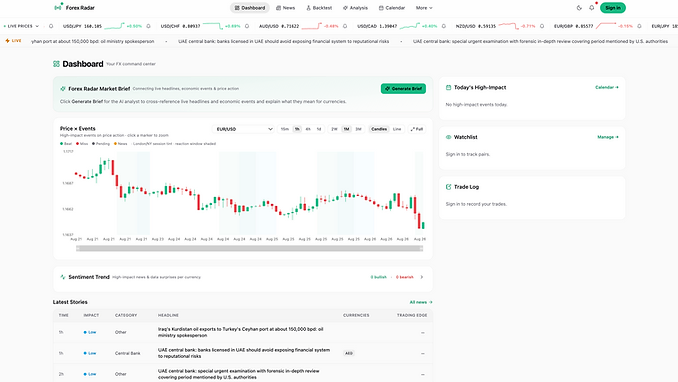
Task: Click the circle icon before EUR/JPY ticker
Action: (x=640, y=26)
